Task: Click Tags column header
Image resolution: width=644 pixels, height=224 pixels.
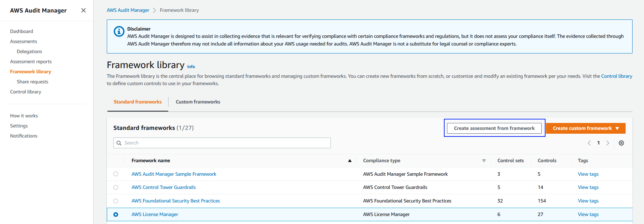Action: 583,160
